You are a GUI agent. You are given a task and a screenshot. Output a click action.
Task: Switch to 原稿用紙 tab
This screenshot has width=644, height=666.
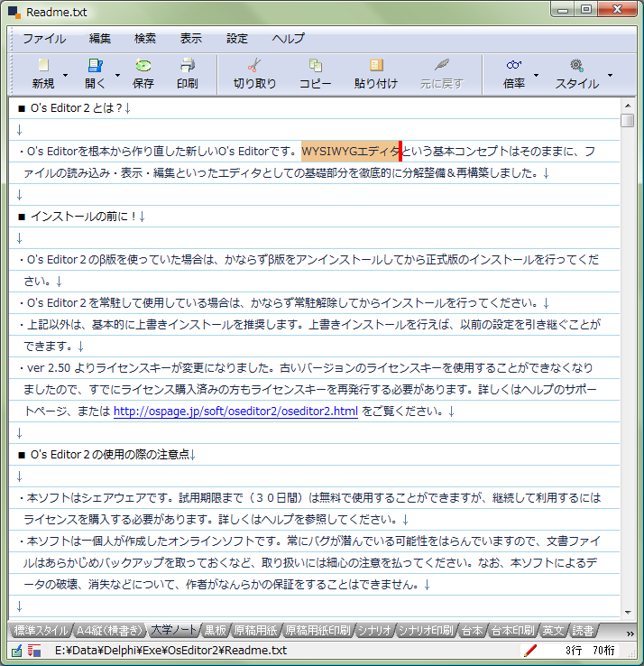coord(255,630)
